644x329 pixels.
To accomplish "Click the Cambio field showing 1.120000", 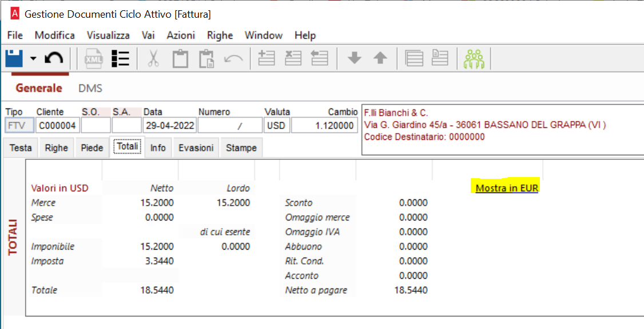I will pos(324,126).
